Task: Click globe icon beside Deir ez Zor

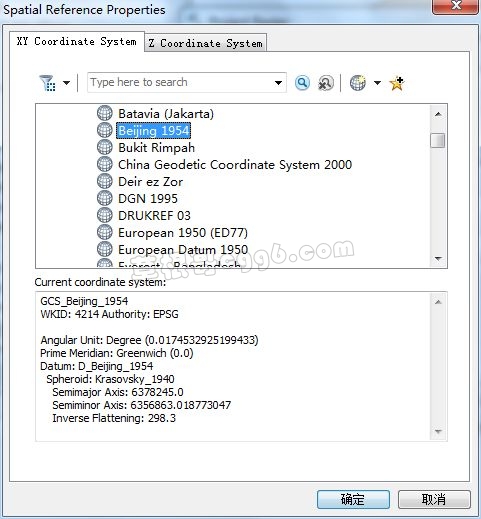Action: [x=105, y=181]
